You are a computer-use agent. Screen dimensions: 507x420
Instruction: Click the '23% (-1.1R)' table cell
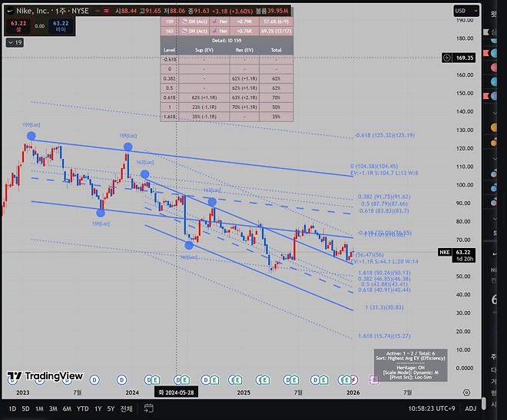pyautogui.click(x=204, y=107)
